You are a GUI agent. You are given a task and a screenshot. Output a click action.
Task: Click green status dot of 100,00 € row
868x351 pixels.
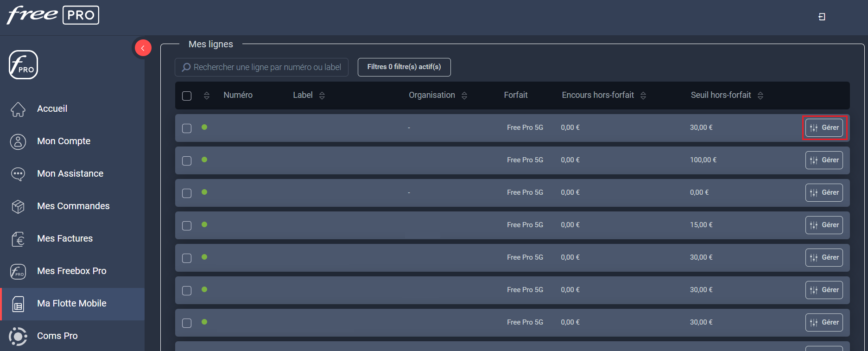pyautogui.click(x=204, y=160)
